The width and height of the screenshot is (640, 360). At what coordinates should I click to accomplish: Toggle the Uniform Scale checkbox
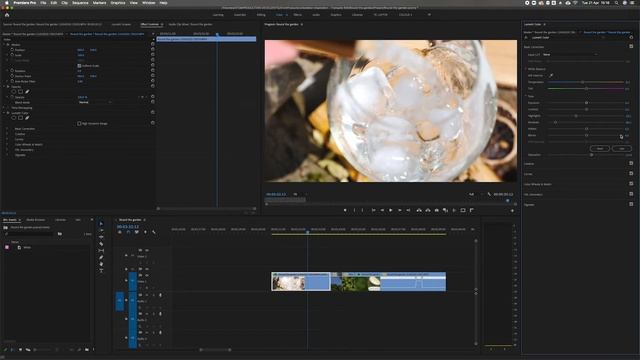(79, 65)
